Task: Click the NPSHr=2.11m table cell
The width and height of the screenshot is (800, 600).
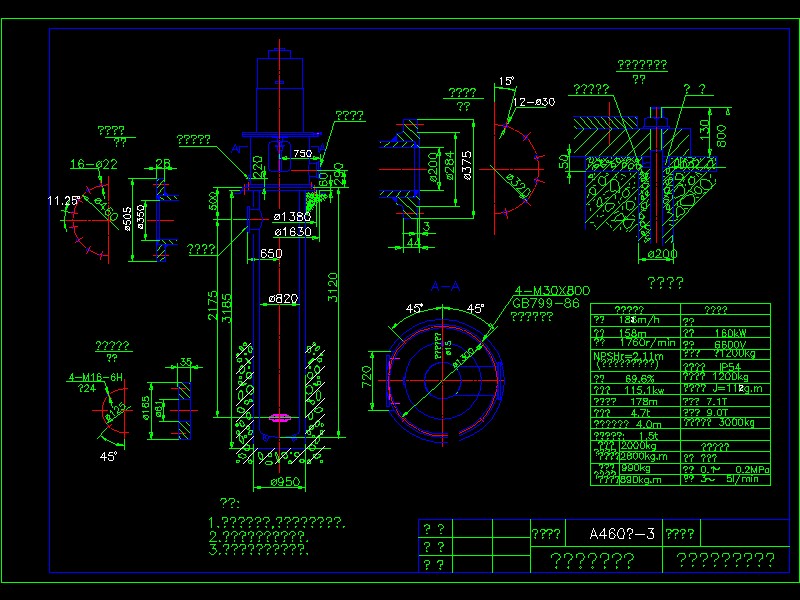Action: tap(629, 356)
